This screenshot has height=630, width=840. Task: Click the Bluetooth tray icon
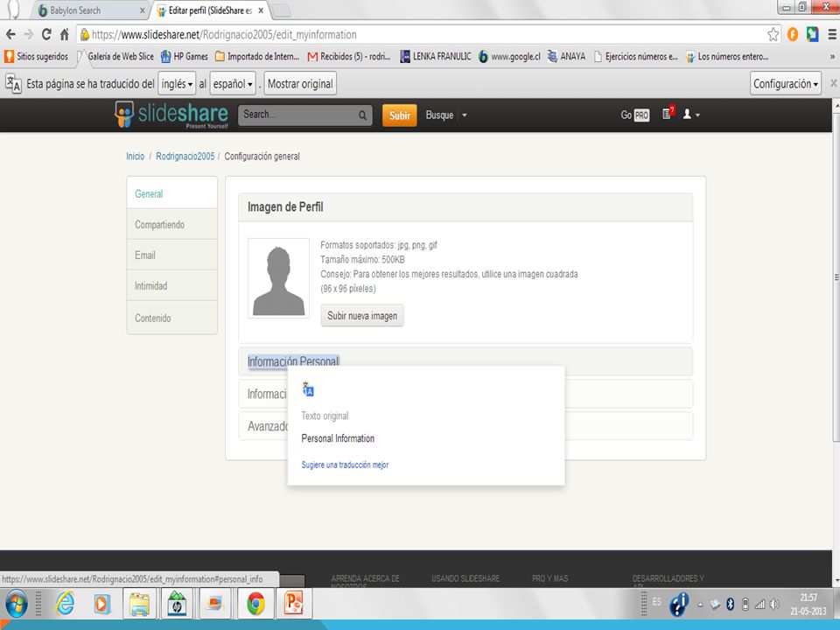pos(730,605)
